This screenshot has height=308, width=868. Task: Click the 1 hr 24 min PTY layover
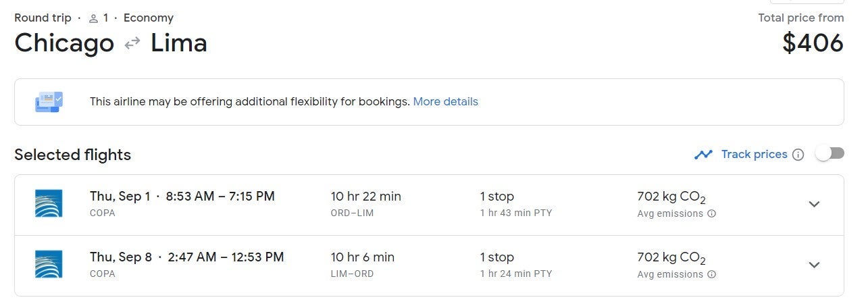515,274
